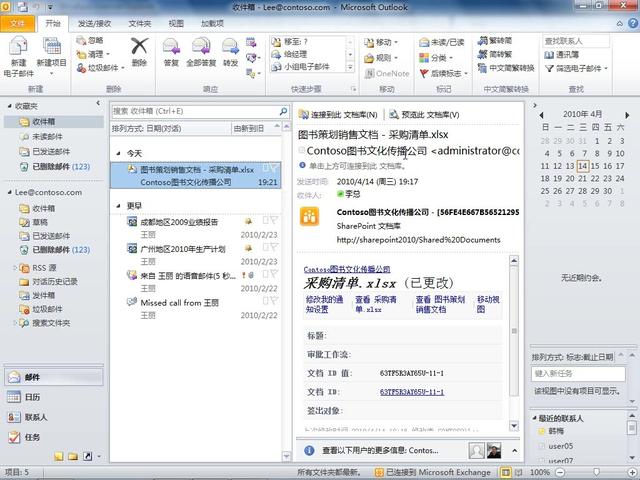Create a new email with 新建电子邮件
This screenshot has width=640, height=480.
(18, 56)
